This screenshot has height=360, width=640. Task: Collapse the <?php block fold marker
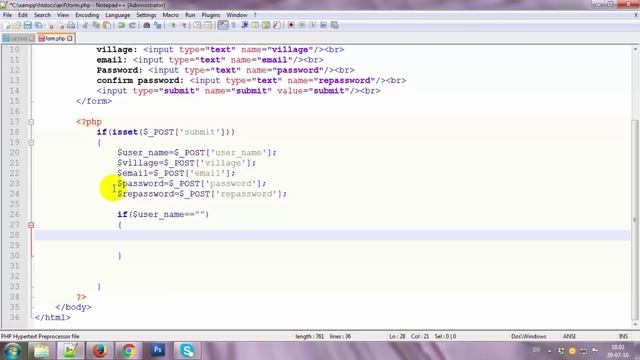[x=31, y=122]
